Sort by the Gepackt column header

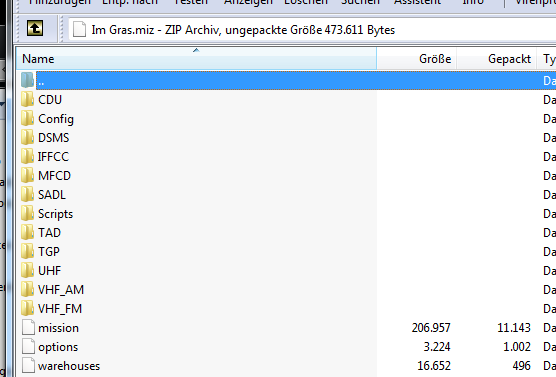(x=496, y=59)
